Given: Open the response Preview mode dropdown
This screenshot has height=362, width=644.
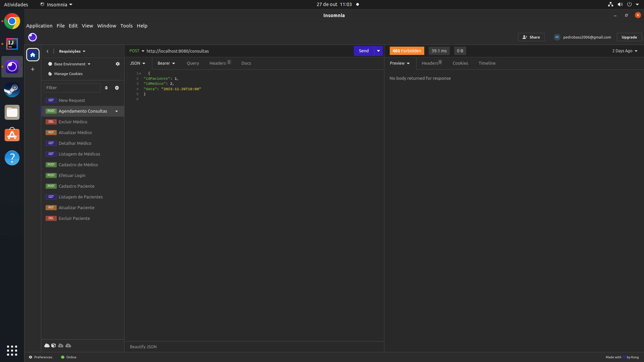Looking at the screenshot, I should coord(400,63).
